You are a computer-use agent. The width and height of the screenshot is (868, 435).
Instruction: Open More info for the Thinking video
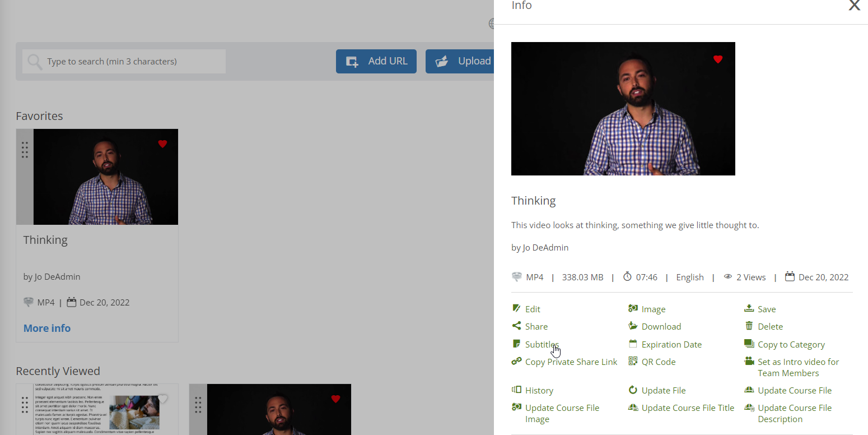coord(46,328)
